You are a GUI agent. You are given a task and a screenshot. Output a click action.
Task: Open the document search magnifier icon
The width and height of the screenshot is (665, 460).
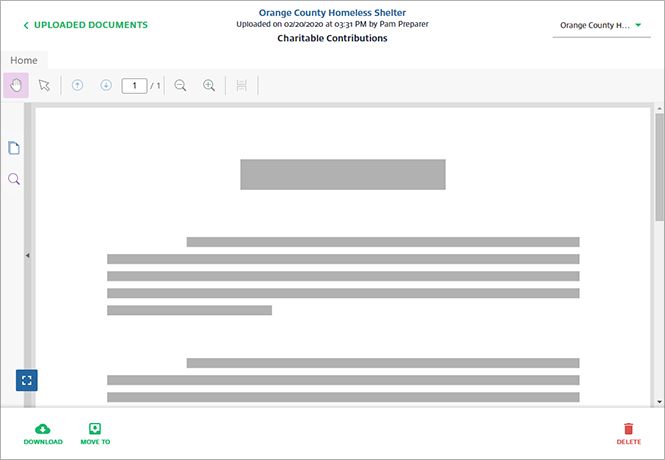(14, 178)
